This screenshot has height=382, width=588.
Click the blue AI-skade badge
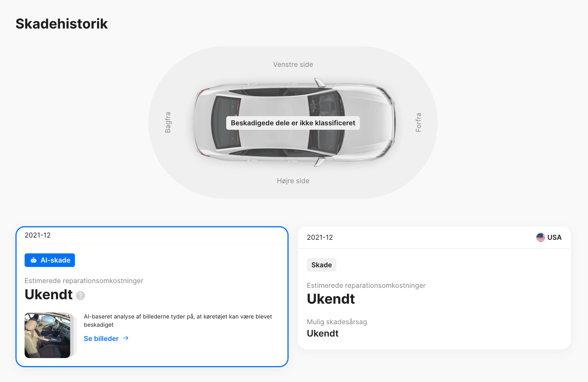tap(50, 260)
